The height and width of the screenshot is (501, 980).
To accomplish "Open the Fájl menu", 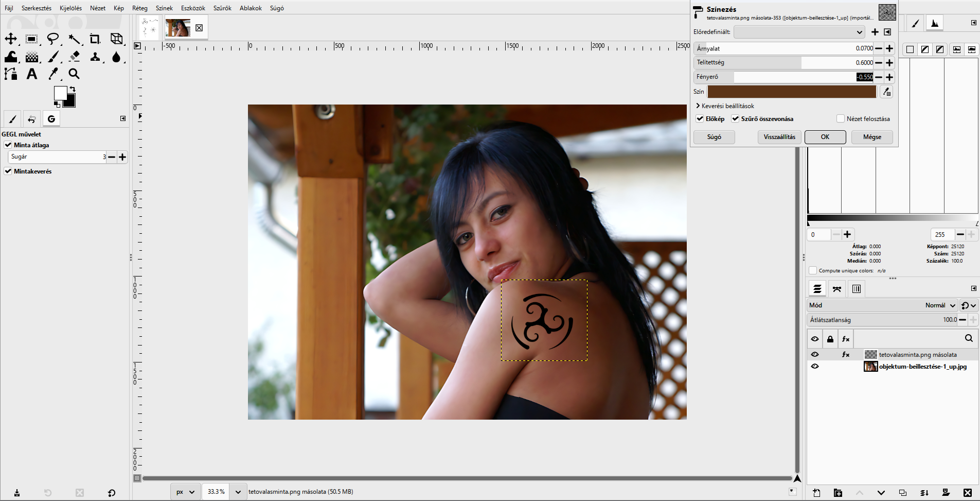I will 9,8.
